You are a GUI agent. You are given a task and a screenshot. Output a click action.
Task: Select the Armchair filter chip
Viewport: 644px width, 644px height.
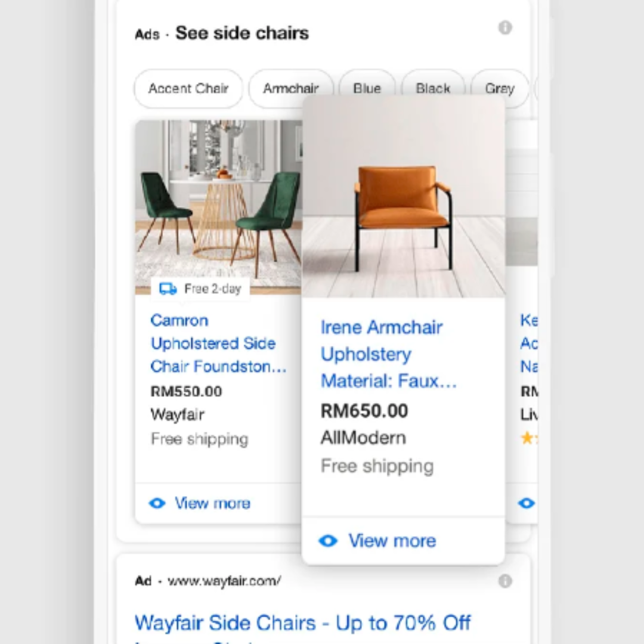[x=291, y=89]
